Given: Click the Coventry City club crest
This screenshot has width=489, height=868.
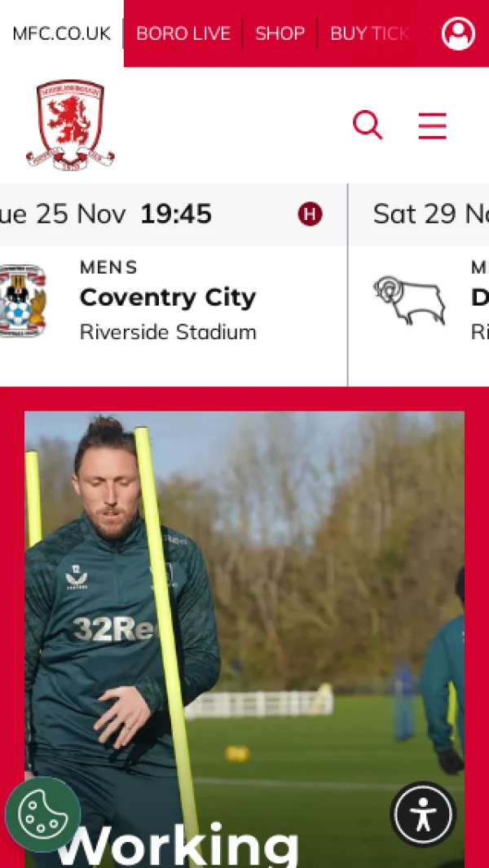Looking at the screenshot, I should pyautogui.click(x=22, y=301).
